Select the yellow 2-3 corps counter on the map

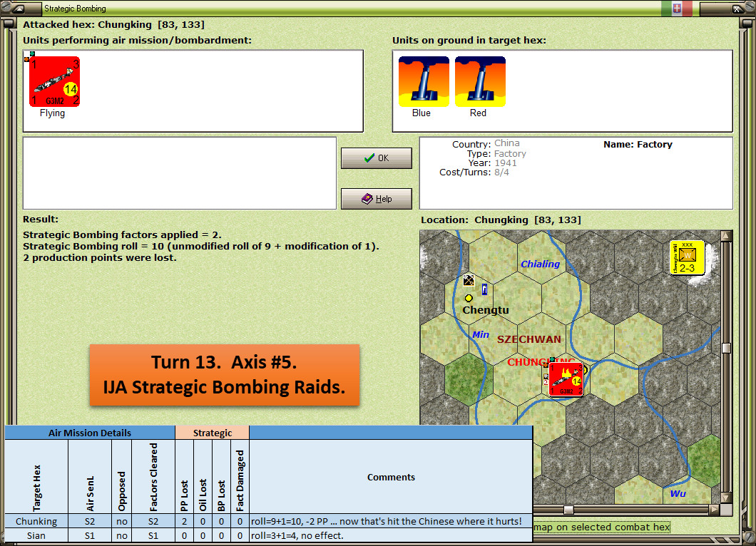tap(687, 258)
